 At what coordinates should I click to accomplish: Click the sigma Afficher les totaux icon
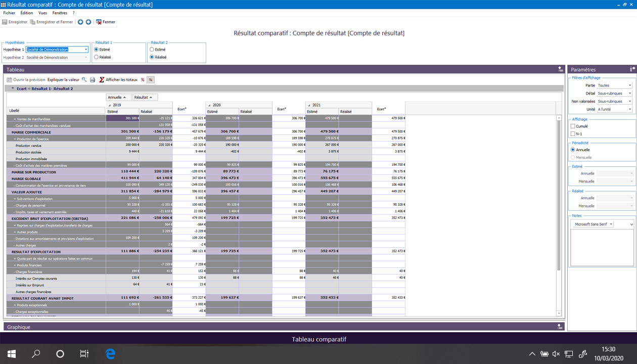coord(102,80)
